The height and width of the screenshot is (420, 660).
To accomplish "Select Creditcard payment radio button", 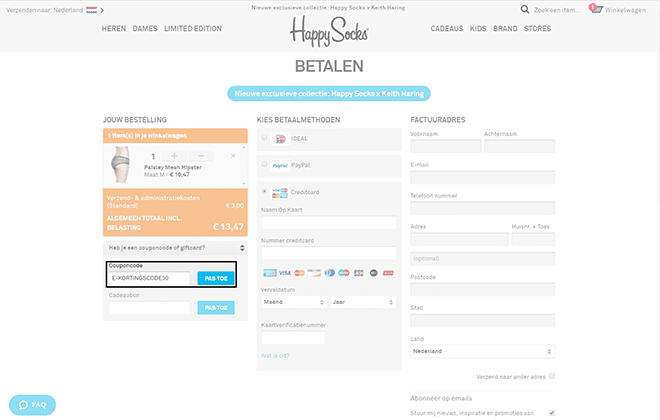I will 264,191.
